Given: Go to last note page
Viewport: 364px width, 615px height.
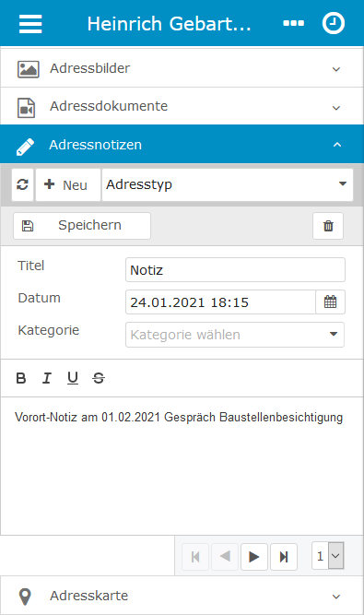Looking at the screenshot, I should point(284,557).
